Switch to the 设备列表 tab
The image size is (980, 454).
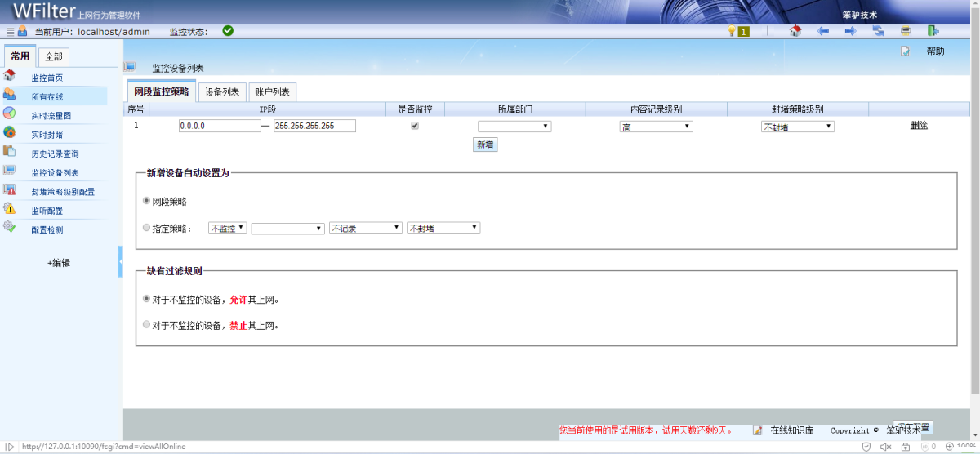222,92
